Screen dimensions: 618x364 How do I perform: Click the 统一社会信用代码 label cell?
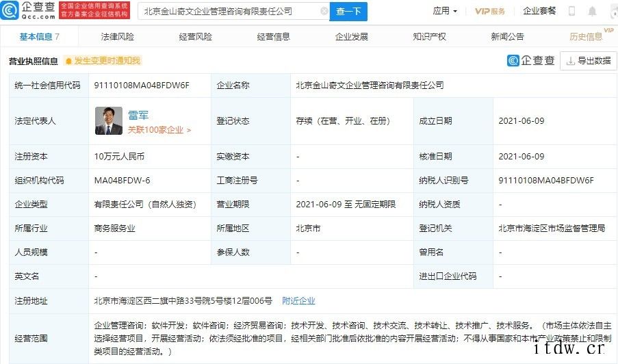pyautogui.click(x=47, y=85)
